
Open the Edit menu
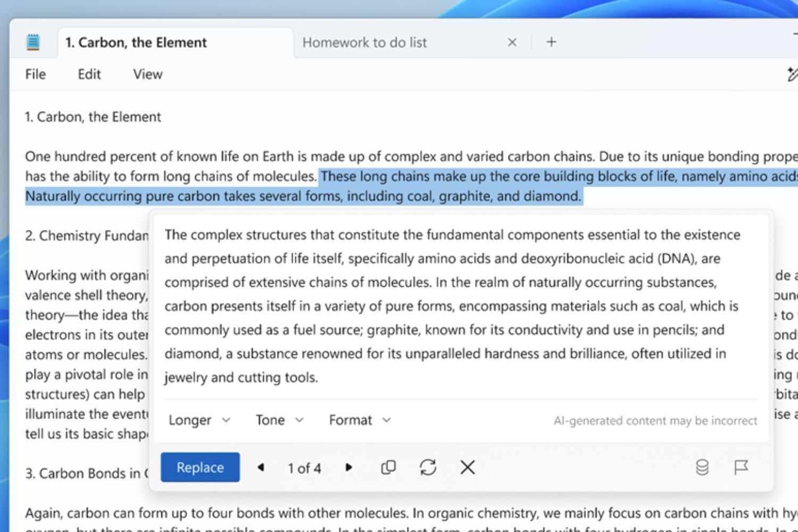tap(89, 74)
